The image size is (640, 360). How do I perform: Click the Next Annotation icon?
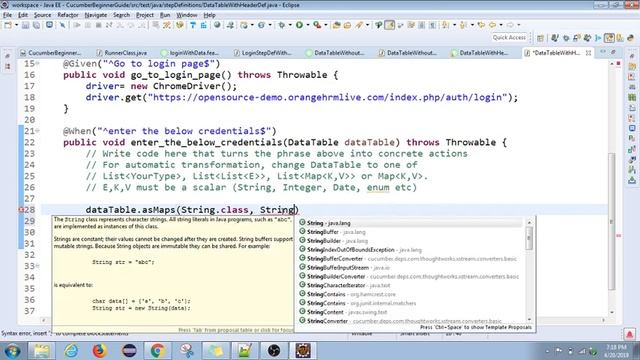(x=445, y=25)
